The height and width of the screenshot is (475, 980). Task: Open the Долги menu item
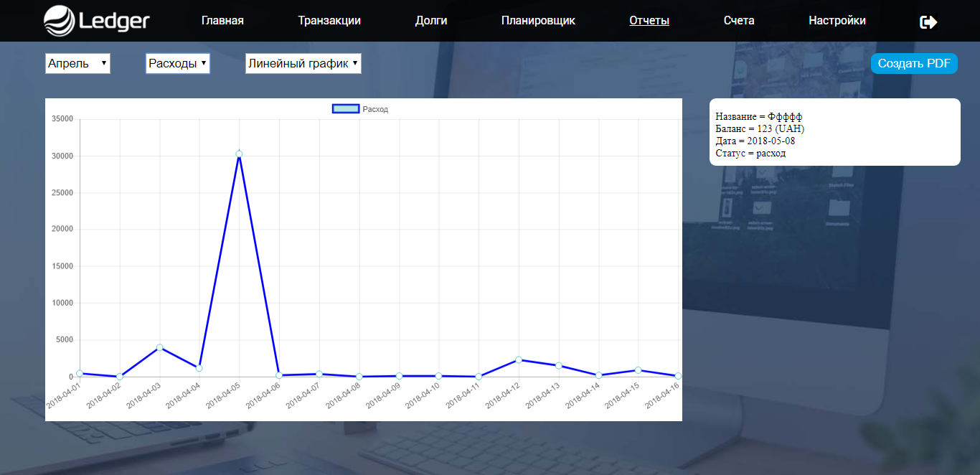tap(431, 21)
